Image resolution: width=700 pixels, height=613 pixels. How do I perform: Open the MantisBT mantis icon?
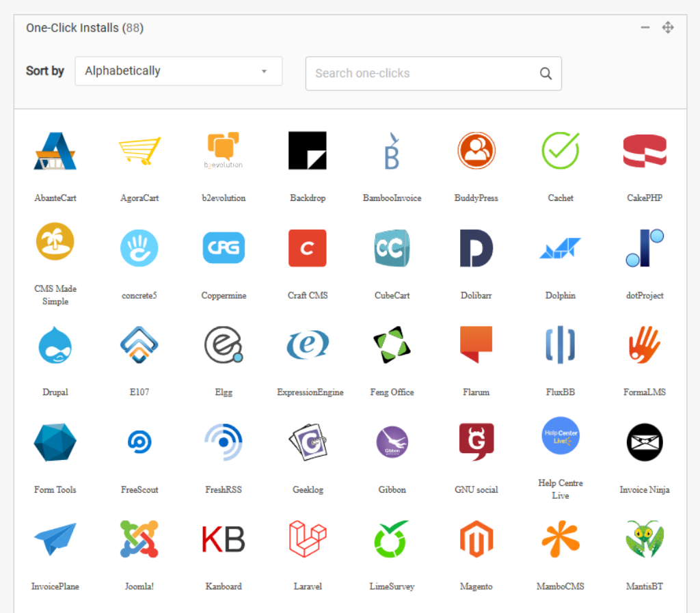(x=645, y=539)
